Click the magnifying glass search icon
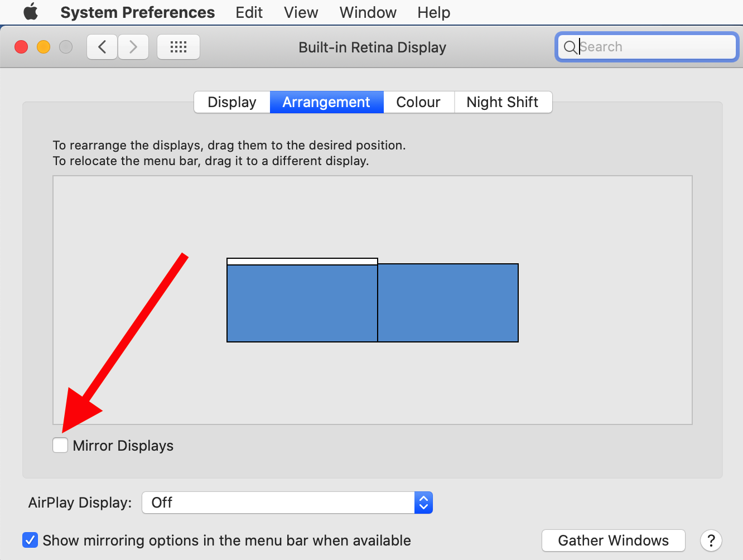Image resolution: width=743 pixels, height=560 pixels. pos(570,47)
